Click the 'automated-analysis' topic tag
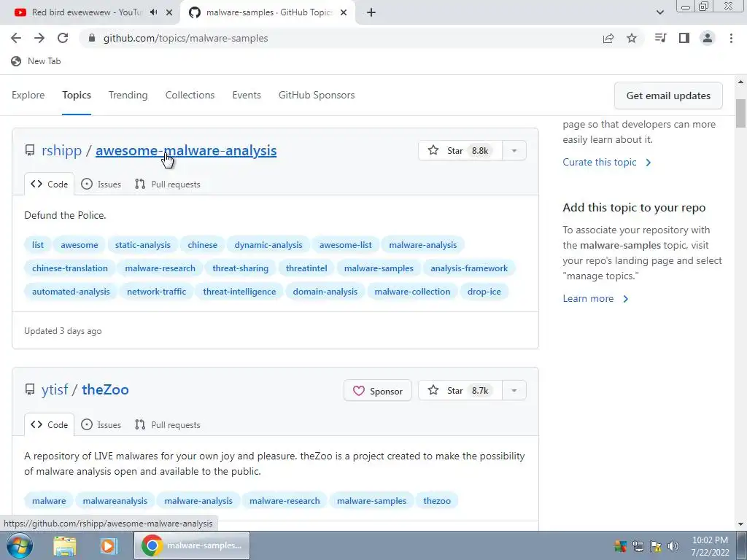This screenshot has width=747, height=560. (71, 292)
